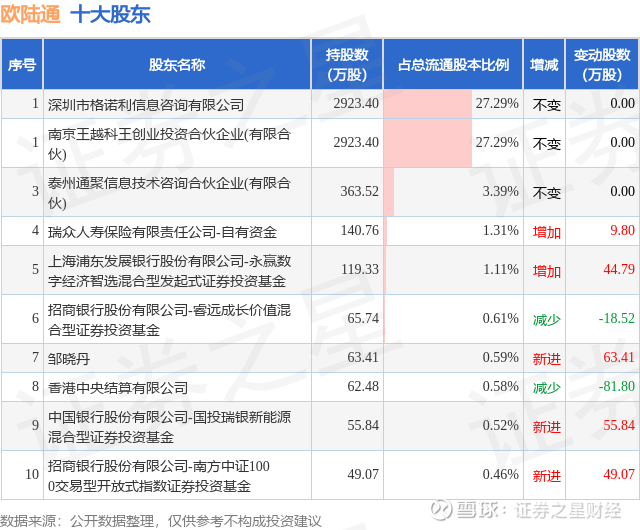Select 招商银行 睿远成长价值 fund name
The width and height of the screenshot is (640, 530).
[x=169, y=319]
